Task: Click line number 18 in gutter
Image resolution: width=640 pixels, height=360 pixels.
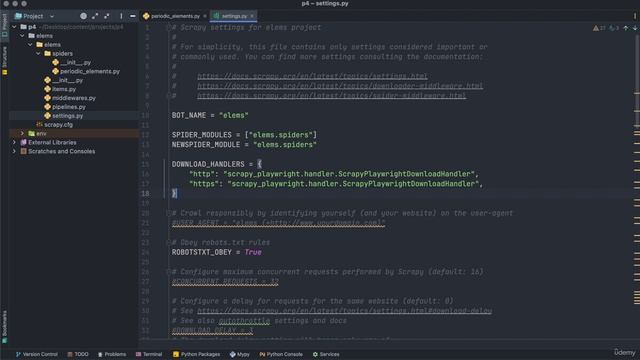Action: (x=145, y=193)
